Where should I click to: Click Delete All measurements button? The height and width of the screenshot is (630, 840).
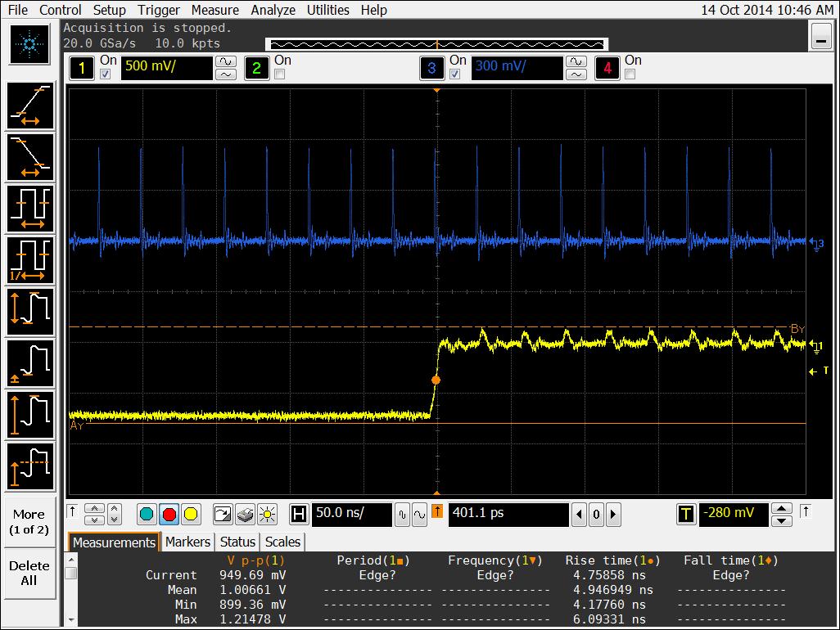pos(29,573)
